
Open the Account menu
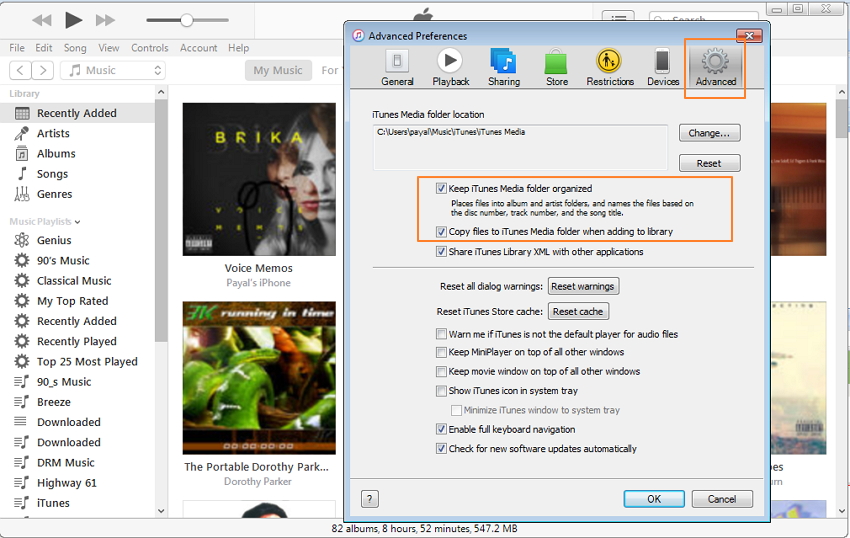pos(198,48)
